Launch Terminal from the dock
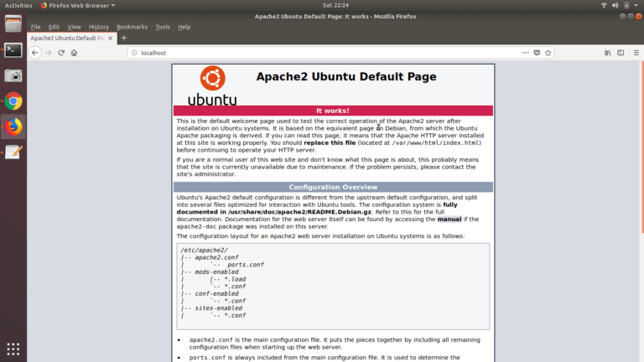This screenshot has height=362, width=644. [13, 50]
